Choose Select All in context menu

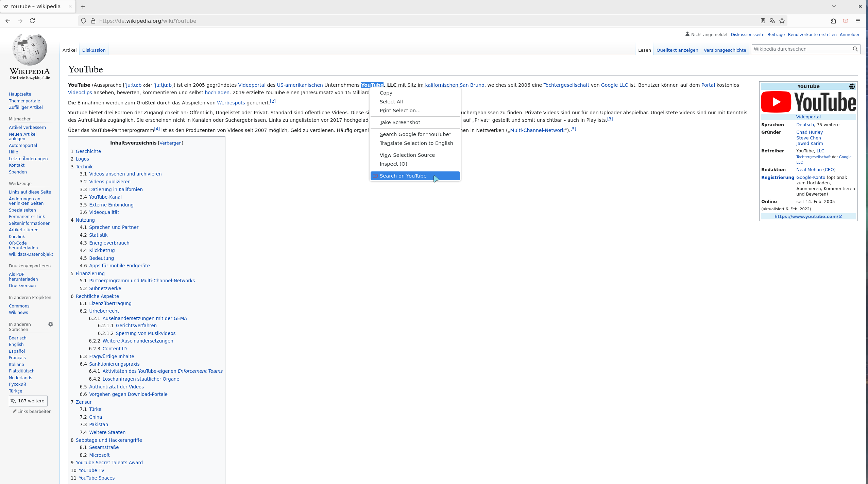pyautogui.click(x=415, y=102)
